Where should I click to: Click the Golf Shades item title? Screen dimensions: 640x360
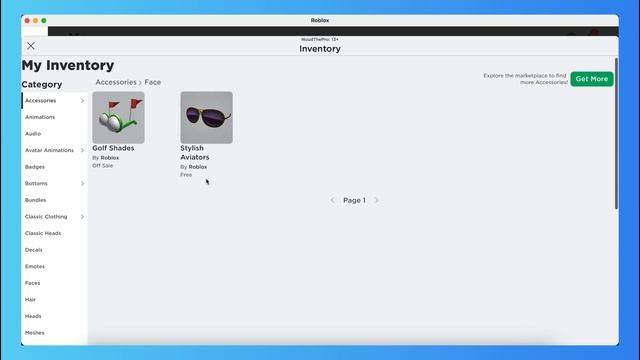(113, 148)
